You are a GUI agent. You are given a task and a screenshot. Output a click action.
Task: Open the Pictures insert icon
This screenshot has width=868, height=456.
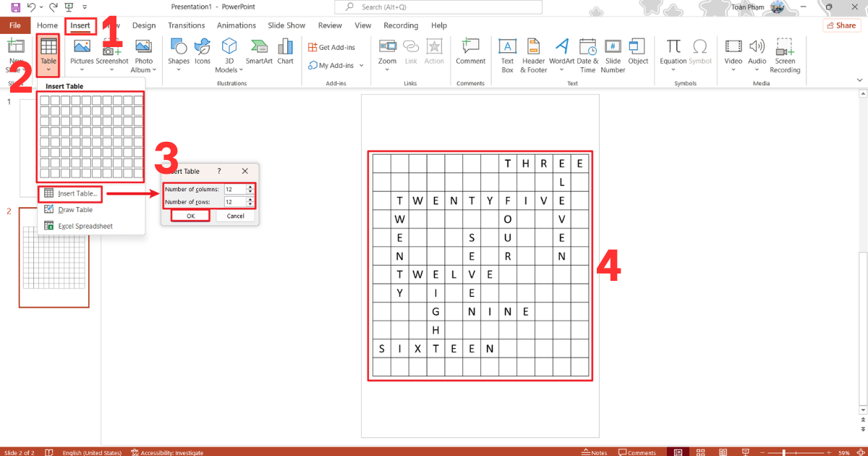[x=82, y=47]
